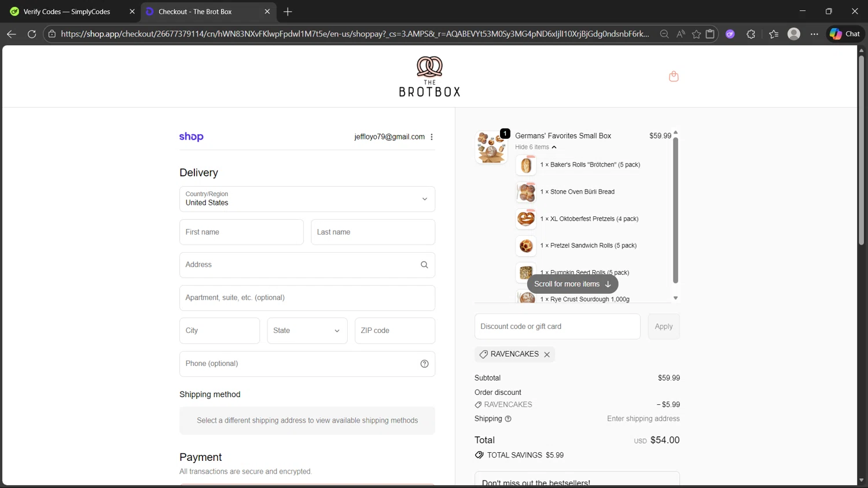868x488 pixels.
Task: Click the 1 × Rye Crust Sourdough 1,000g item
Action: (584, 299)
